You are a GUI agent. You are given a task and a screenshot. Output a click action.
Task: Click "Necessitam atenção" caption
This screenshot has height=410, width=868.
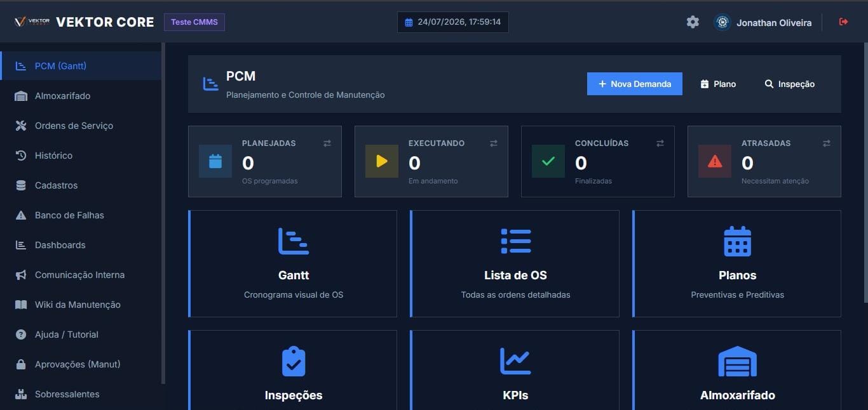coord(775,181)
